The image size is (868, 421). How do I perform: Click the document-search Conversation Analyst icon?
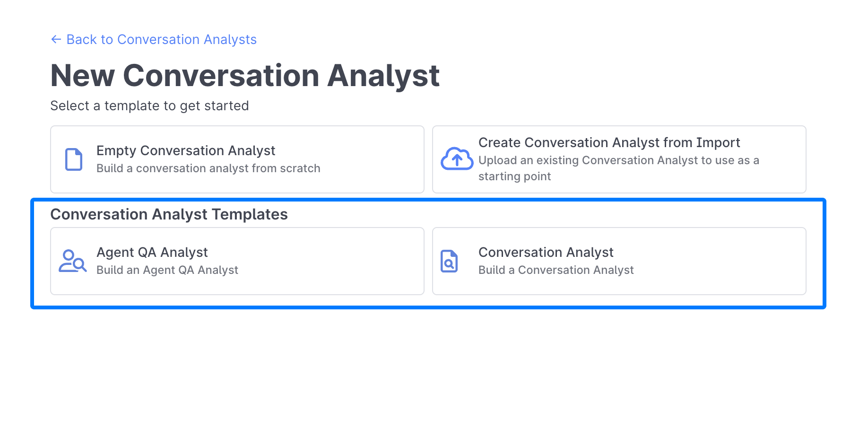[449, 261]
